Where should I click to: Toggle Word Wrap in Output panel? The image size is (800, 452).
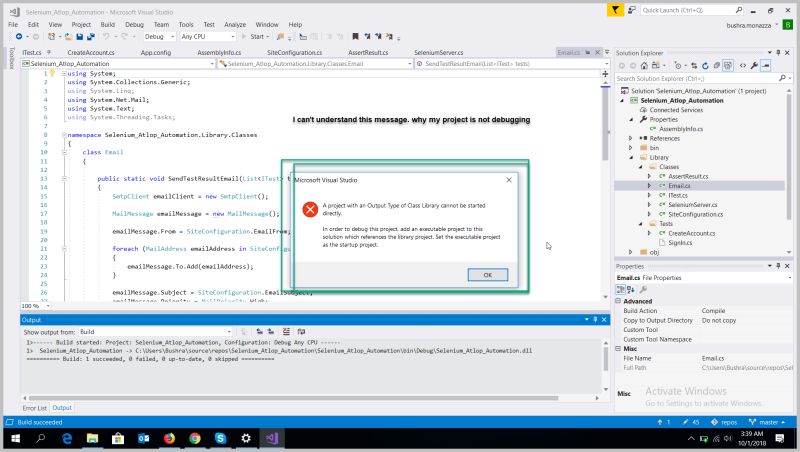pyautogui.click(x=301, y=332)
